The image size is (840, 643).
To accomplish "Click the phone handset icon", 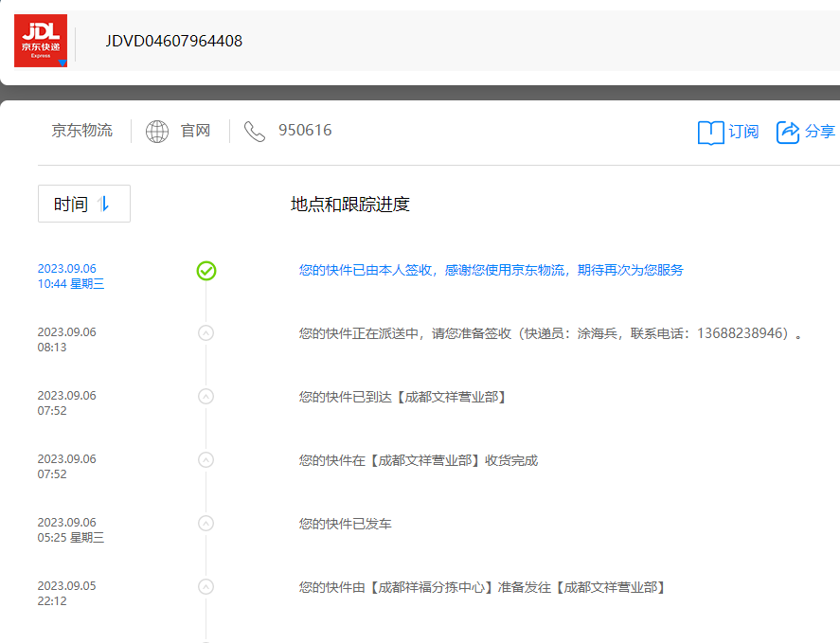I will pos(255,132).
